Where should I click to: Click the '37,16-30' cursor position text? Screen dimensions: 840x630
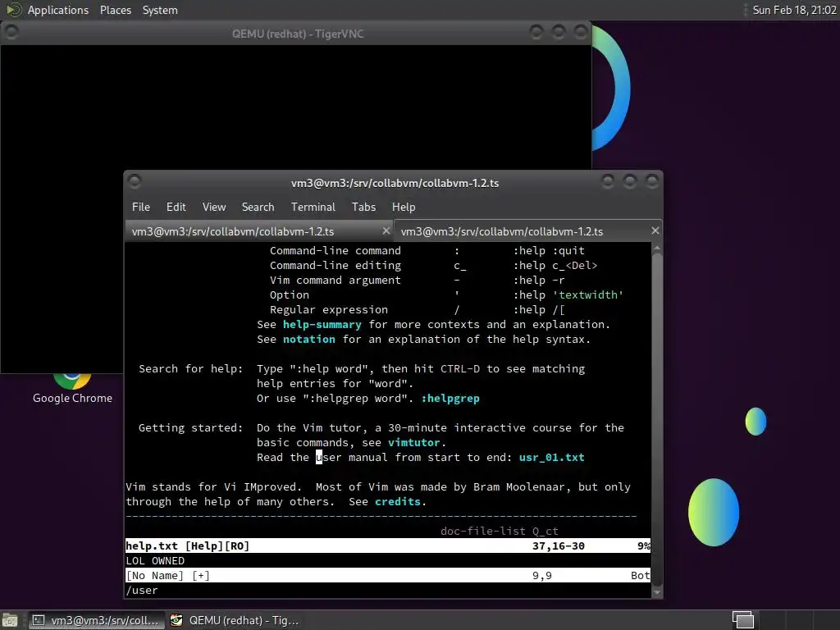[x=558, y=546]
